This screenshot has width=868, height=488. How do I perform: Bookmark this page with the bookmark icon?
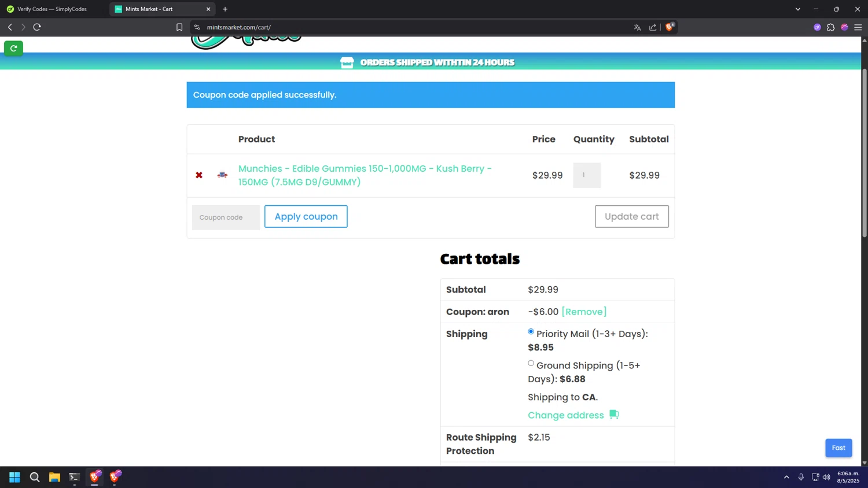click(179, 27)
